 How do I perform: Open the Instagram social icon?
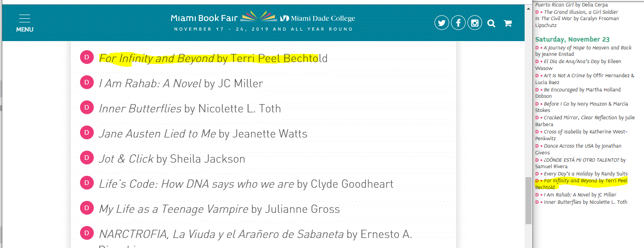475,23
